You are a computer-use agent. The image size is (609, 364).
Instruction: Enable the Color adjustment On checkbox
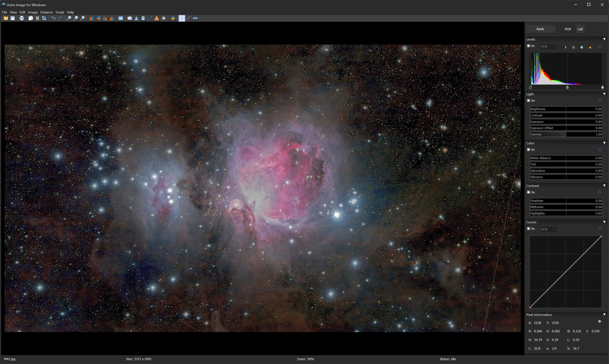(529, 149)
